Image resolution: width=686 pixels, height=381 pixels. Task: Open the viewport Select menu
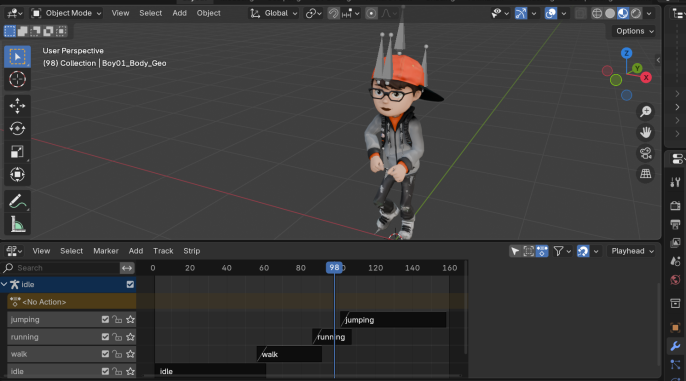(x=150, y=13)
